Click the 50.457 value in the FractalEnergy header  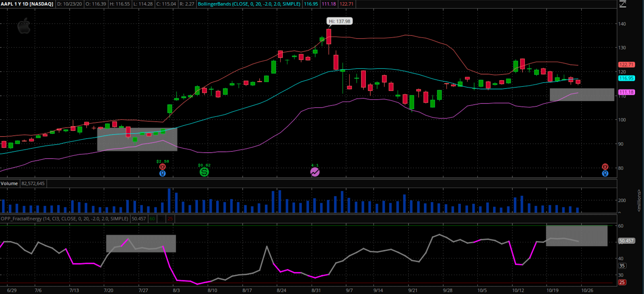pyautogui.click(x=139, y=219)
